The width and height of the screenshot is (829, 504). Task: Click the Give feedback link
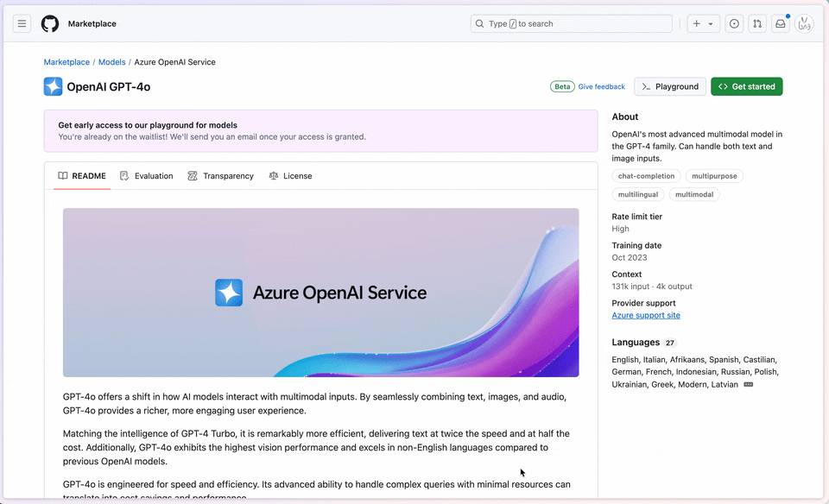[601, 86]
